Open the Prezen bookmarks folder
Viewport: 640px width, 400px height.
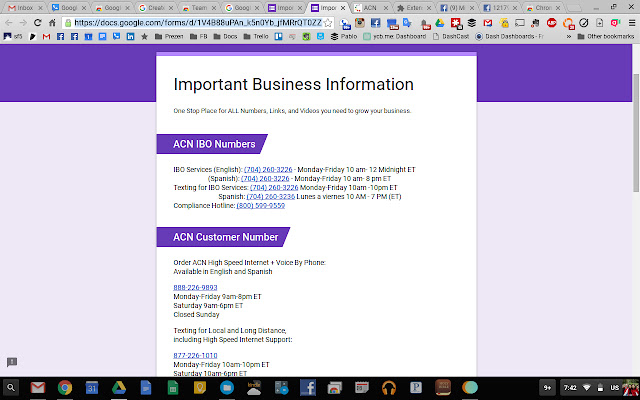[x=169, y=37]
